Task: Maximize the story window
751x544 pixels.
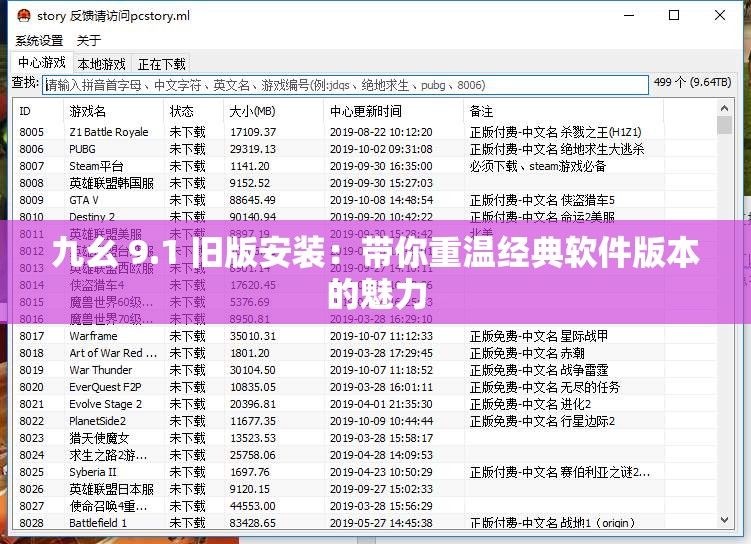Action: pyautogui.click(x=674, y=15)
